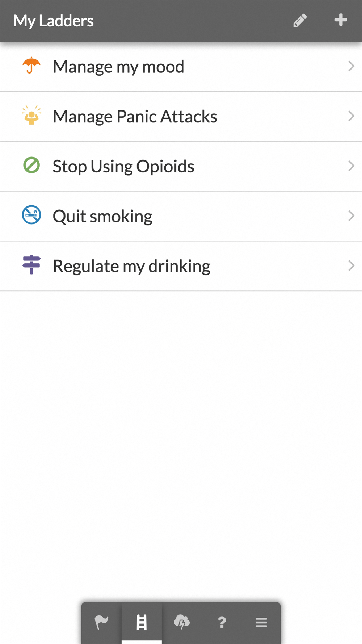Expand chevron for Quit smoking
Image resolution: width=362 pixels, height=644 pixels.
(351, 216)
